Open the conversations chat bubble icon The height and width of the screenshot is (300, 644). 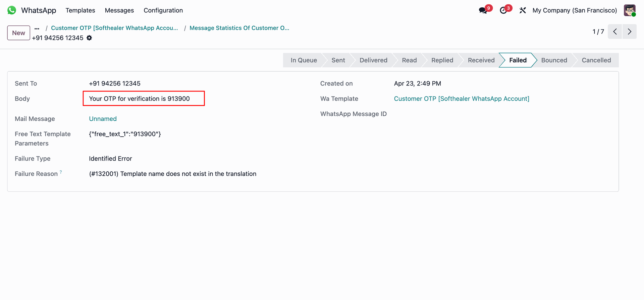click(483, 10)
